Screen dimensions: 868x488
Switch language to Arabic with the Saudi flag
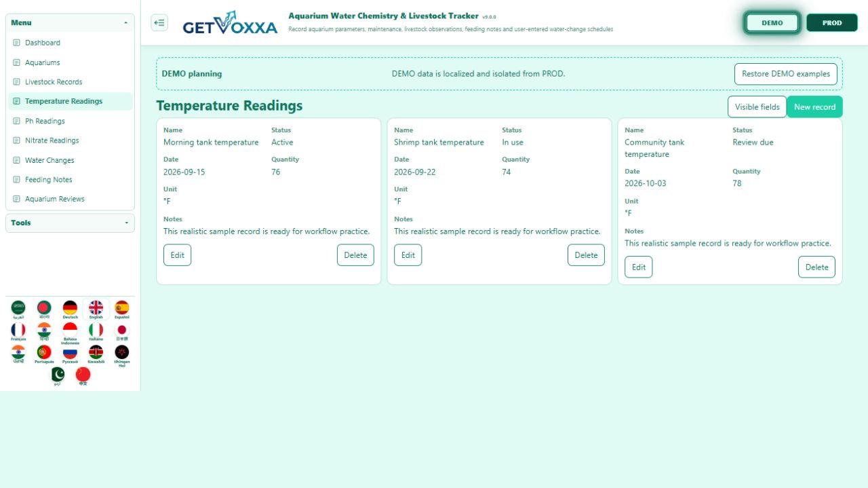click(18, 309)
